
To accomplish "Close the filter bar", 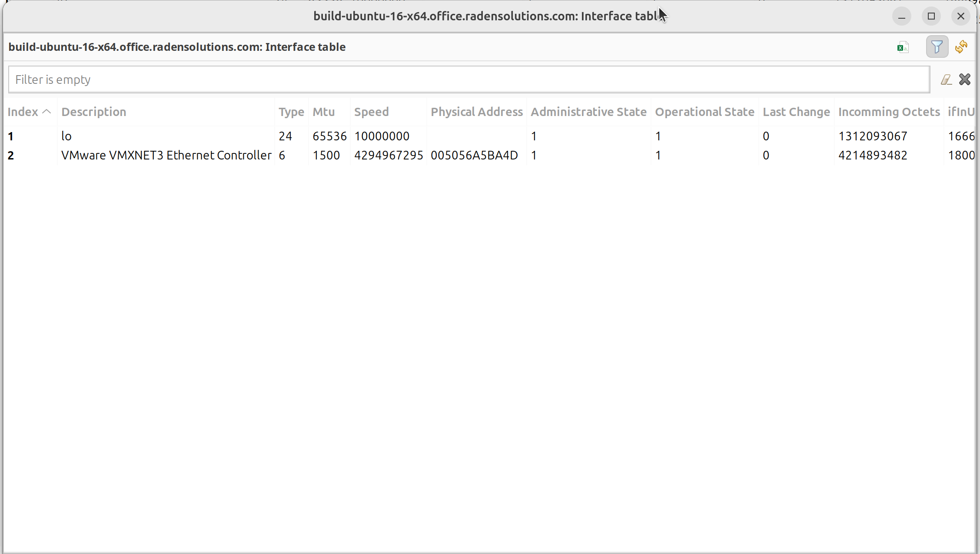I will (x=965, y=80).
